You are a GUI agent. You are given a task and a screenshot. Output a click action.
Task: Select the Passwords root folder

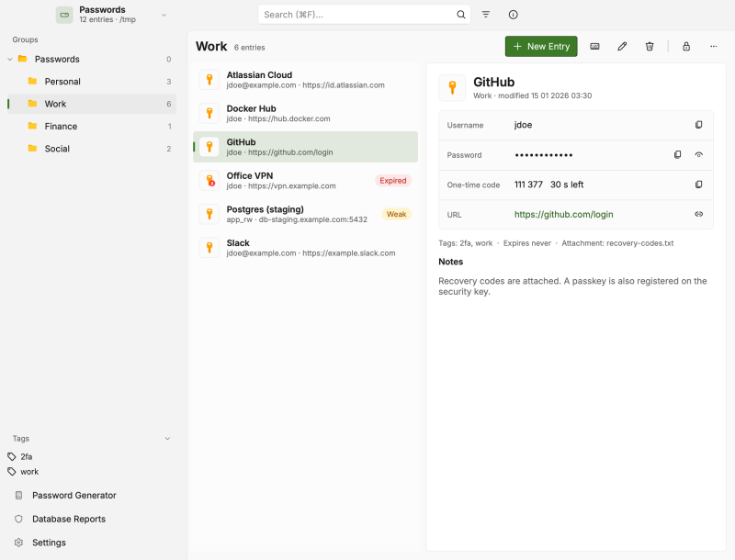click(x=92, y=59)
